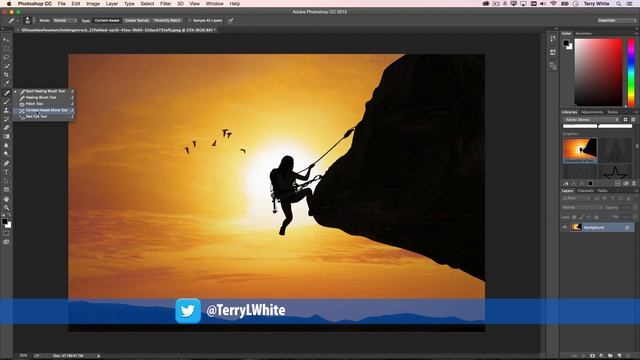Viewport: 640px width, 360px height.
Task: Pick a red in the color field
Action: pos(599,72)
